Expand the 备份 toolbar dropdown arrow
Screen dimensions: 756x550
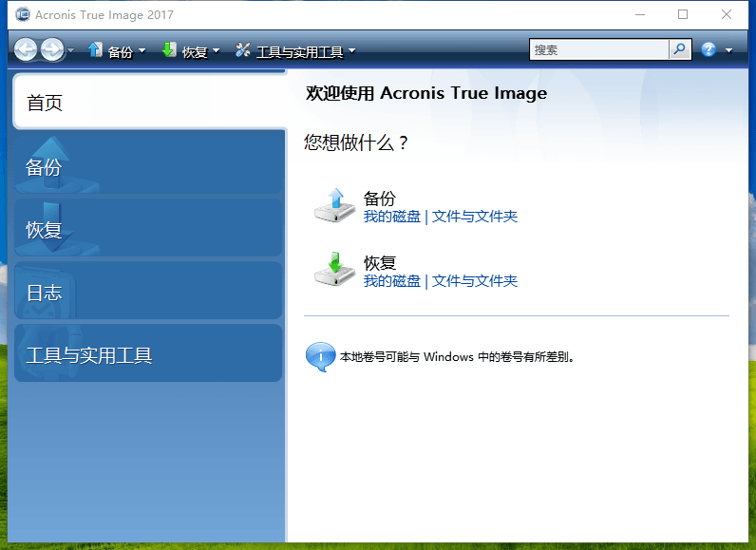coord(142,50)
